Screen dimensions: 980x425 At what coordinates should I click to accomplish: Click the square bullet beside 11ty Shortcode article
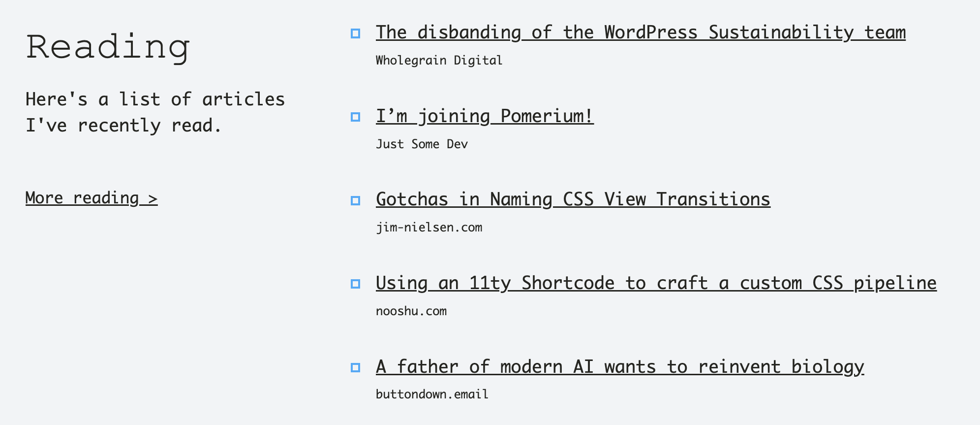pyautogui.click(x=355, y=284)
